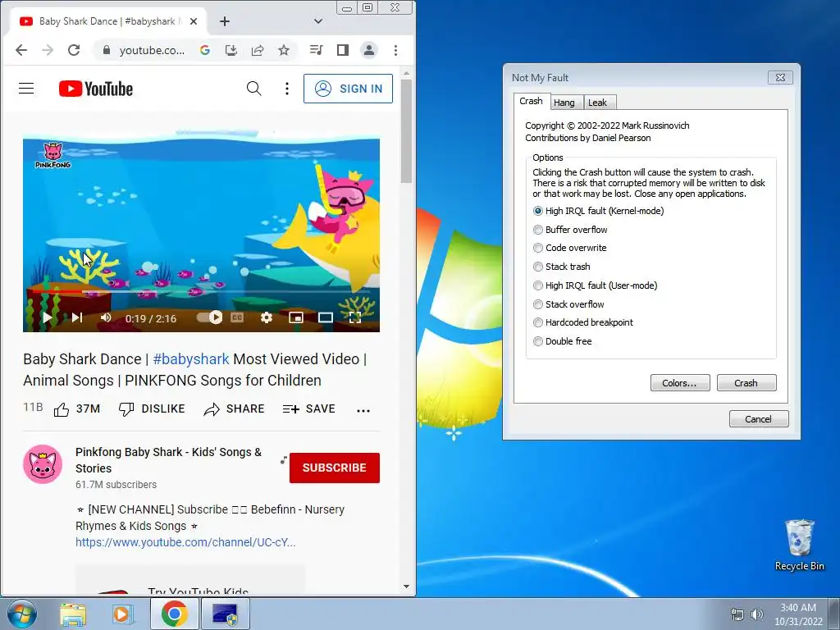Click SAVE to playlist button
Screen dimensions: 840x630
click(309, 409)
